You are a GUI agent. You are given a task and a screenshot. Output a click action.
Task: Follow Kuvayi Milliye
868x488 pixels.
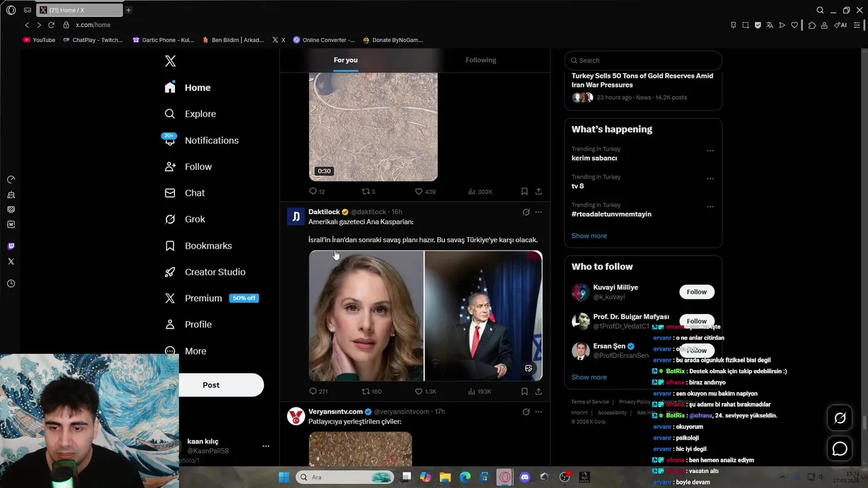pos(696,292)
